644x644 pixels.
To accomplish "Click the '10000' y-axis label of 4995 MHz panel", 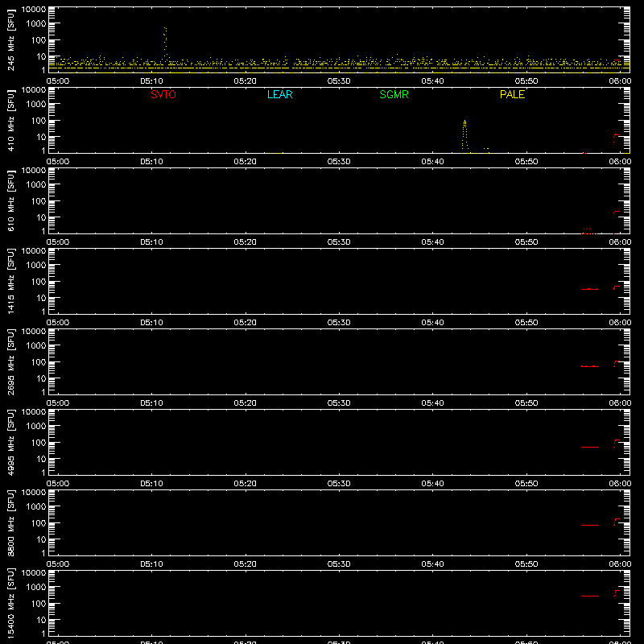I will pyautogui.click(x=34, y=412).
